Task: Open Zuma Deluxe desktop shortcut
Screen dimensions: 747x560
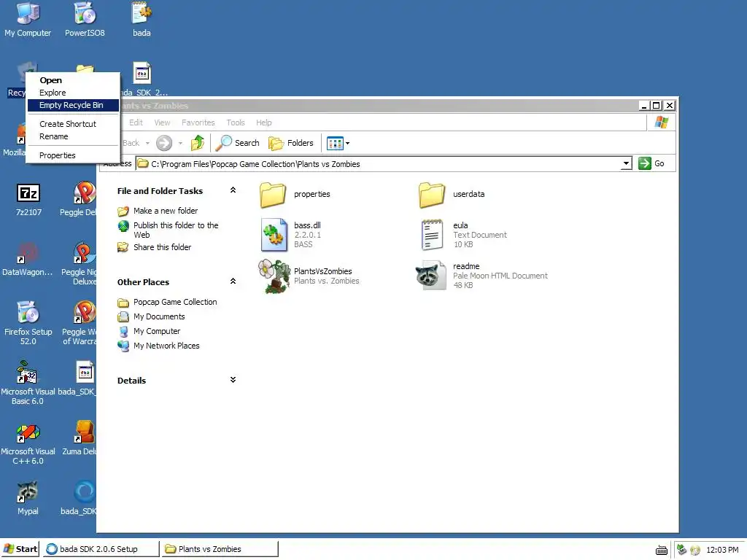Action: click(x=80, y=438)
